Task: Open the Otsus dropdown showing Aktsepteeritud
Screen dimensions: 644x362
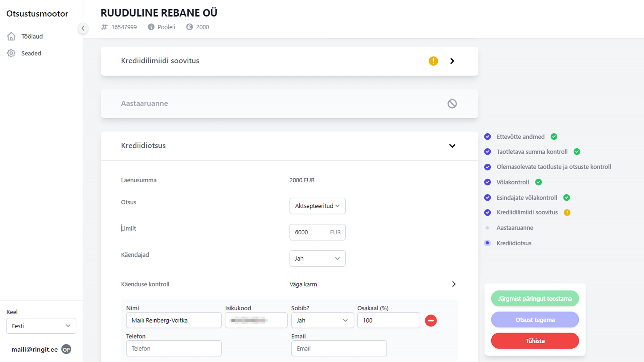Action: pyautogui.click(x=317, y=206)
